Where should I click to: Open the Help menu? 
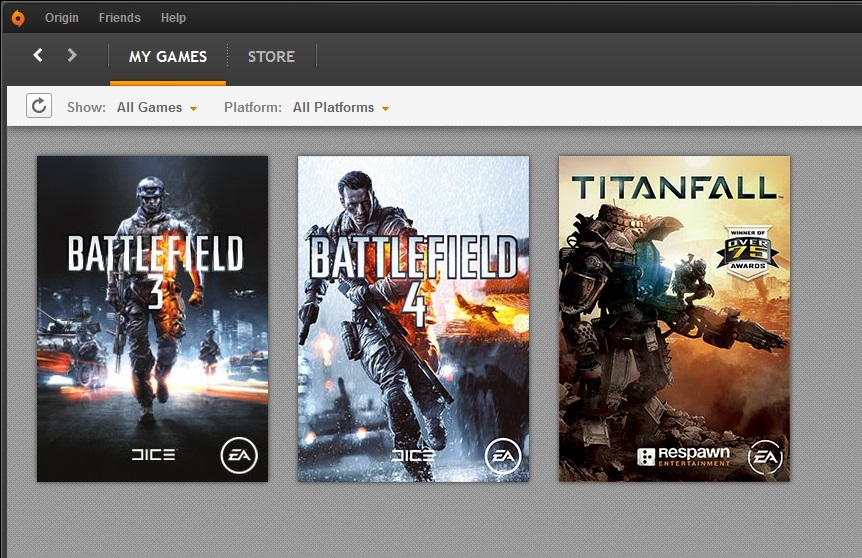pyautogui.click(x=173, y=18)
